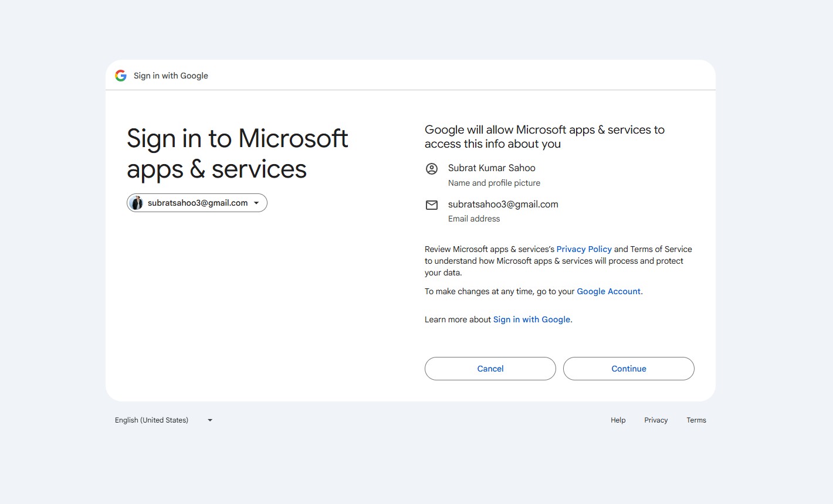This screenshot has width=833, height=504.
Task: Open the subratsahoo3@gmail.com account selector chip
Action: point(197,203)
